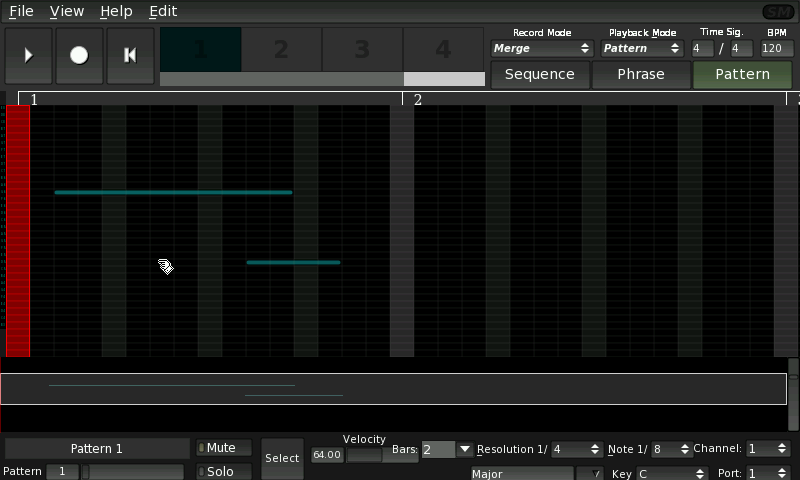Image resolution: width=800 pixels, height=480 pixels.
Task: Open the View menu
Action: (67, 11)
